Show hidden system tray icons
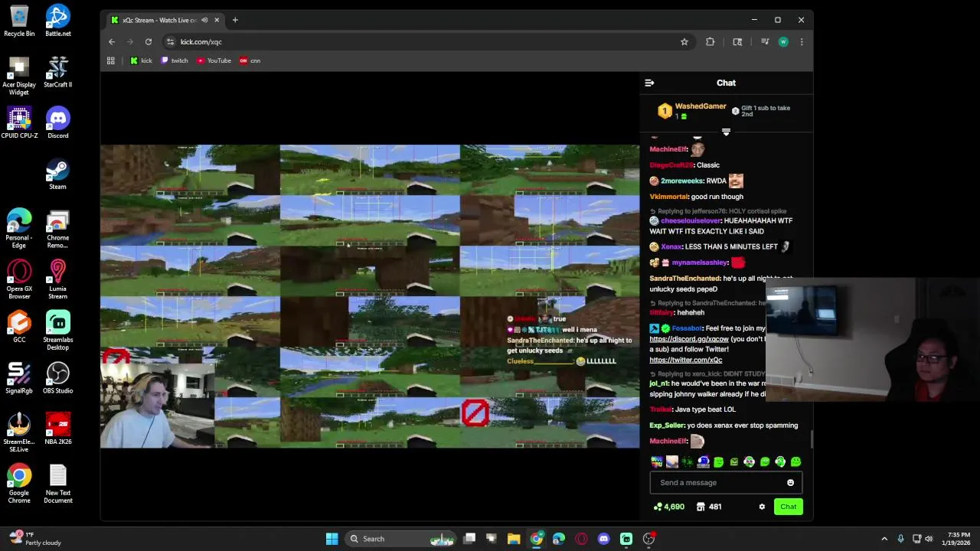980x551 pixels. click(x=884, y=539)
